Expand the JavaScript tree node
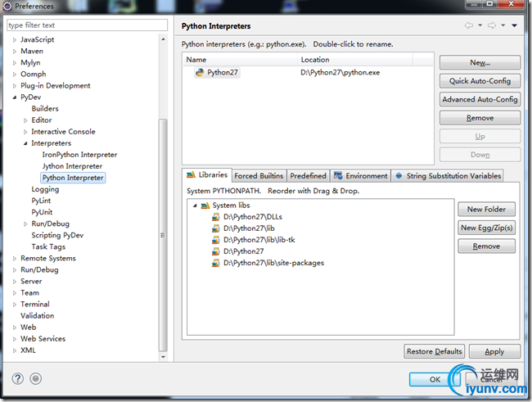532x402 pixels. click(x=14, y=40)
